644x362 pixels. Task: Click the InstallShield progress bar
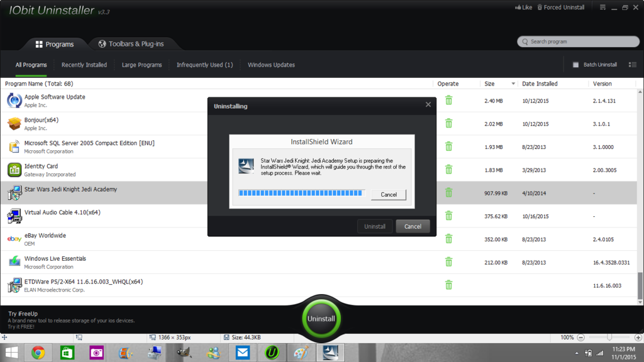(x=301, y=193)
